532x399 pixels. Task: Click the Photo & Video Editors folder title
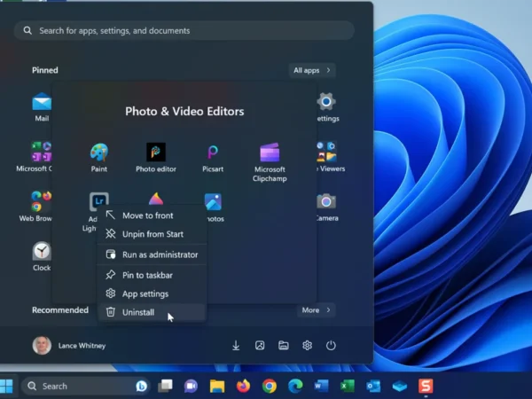click(x=184, y=112)
